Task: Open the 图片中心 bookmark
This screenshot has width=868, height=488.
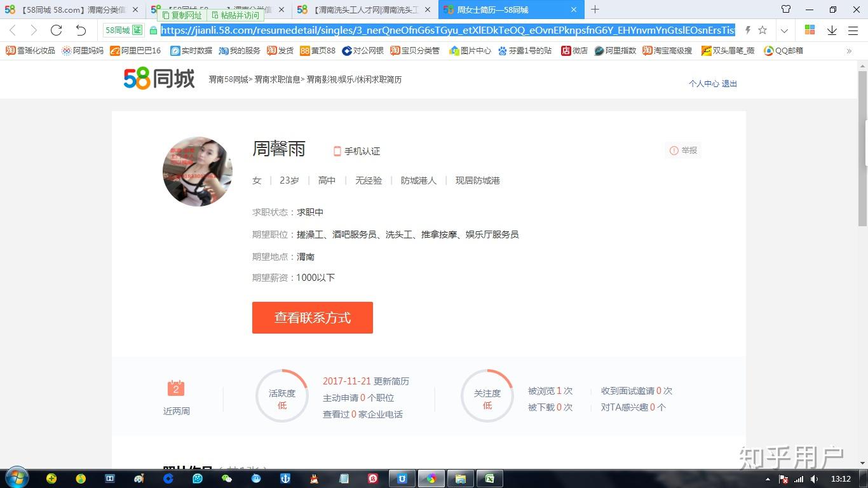Action: click(470, 50)
